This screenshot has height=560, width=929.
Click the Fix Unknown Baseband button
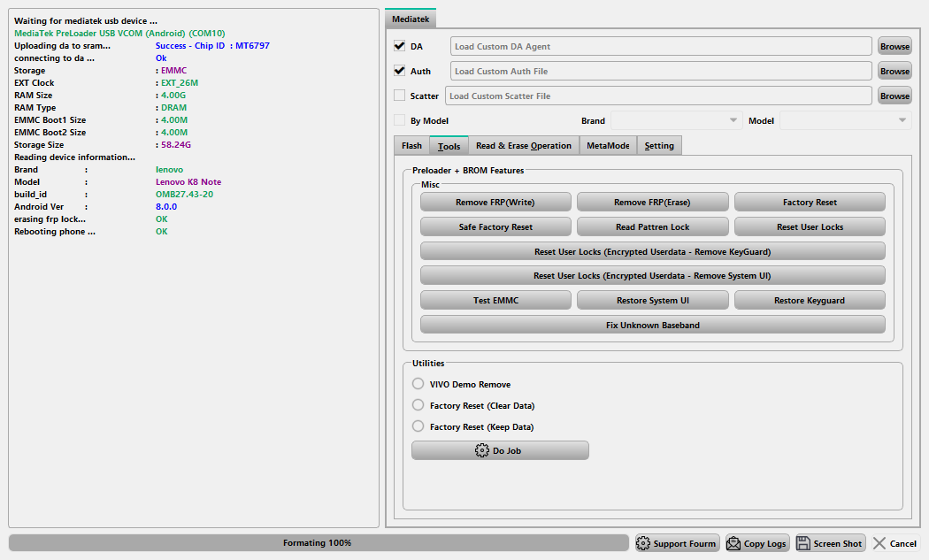click(653, 325)
